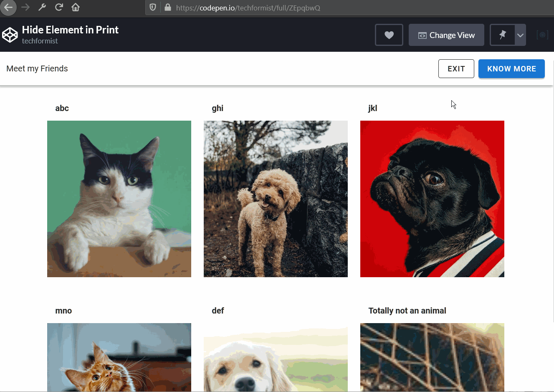
Task: Click the home icon in the browser toolbar
Action: 76,7
